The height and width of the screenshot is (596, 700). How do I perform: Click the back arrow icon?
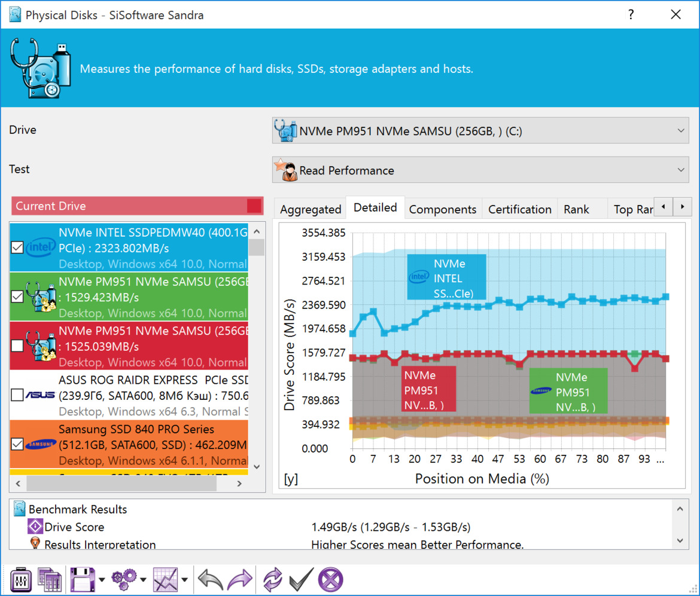(210, 580)
